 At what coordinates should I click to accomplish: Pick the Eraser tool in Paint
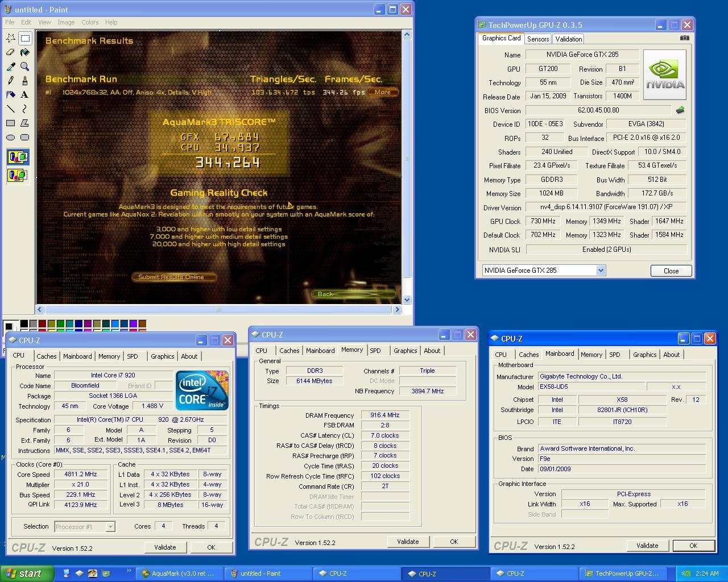click(x=11, y=52)
